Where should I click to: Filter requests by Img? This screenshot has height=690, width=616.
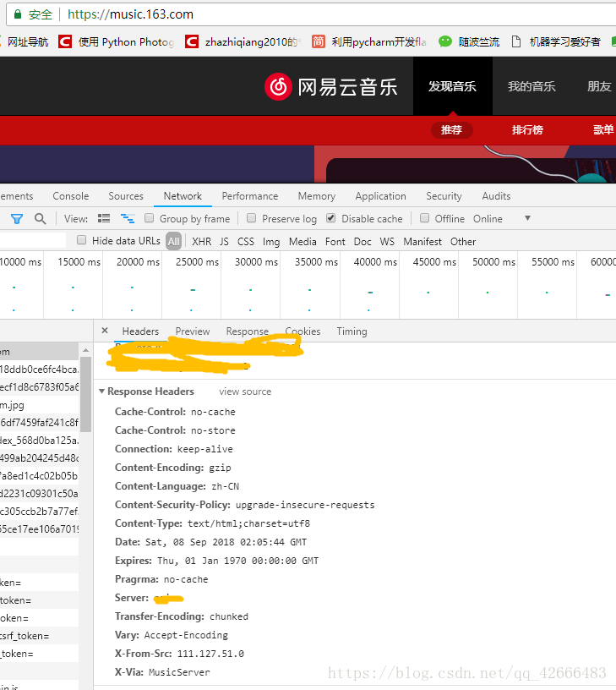click(x=271, y=242)
